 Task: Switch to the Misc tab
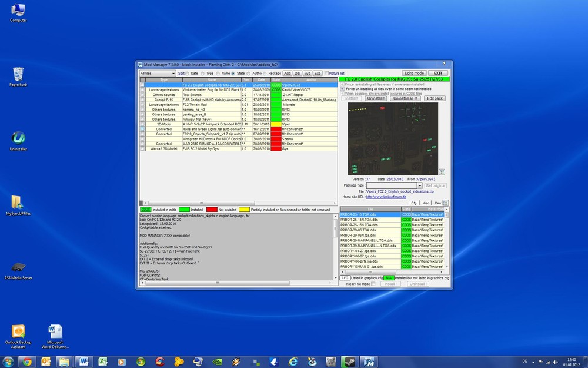[x=426, y=203]
